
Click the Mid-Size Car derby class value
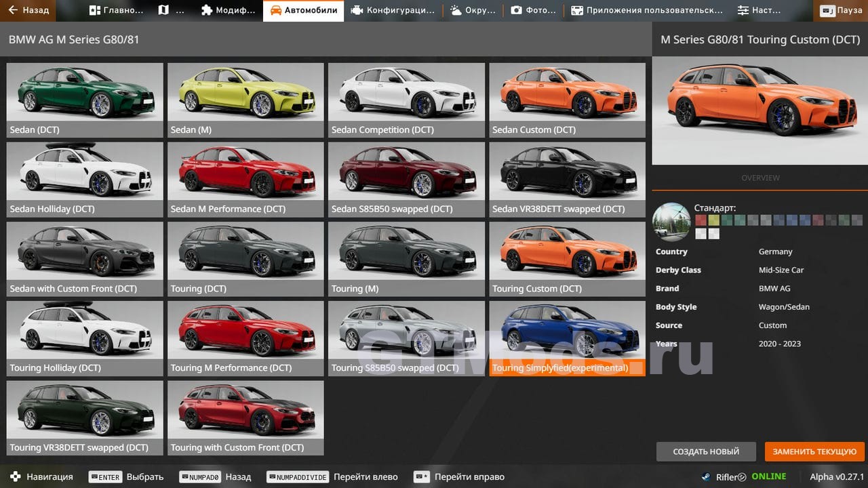pyautogui.click(x=781, y=270)
